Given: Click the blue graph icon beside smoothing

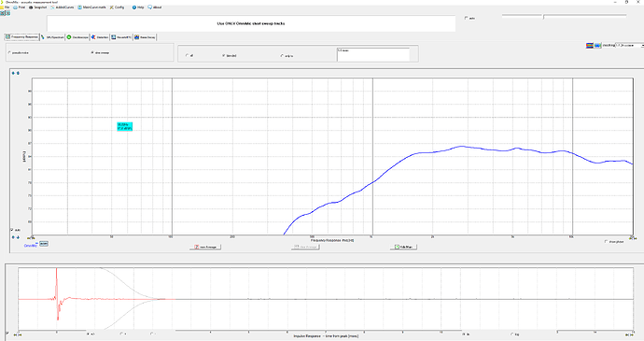Looking at the screenshot, I should click(597, 45).
